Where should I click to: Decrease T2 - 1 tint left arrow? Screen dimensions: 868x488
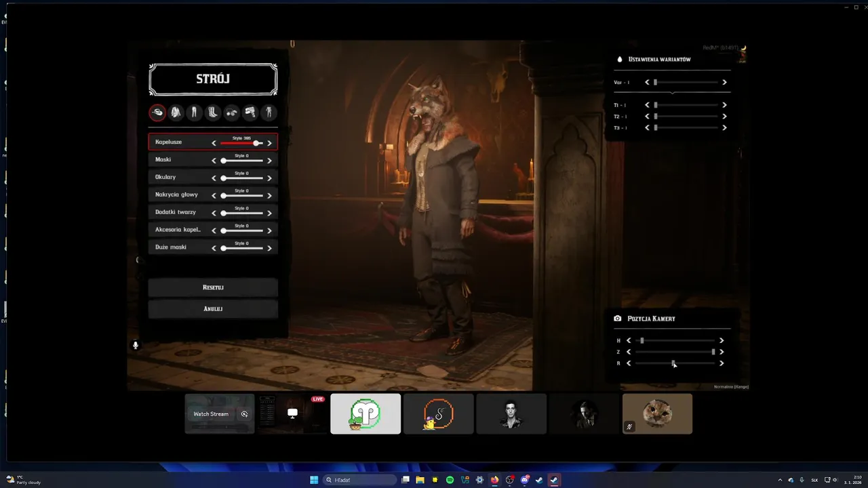[647, 117]
